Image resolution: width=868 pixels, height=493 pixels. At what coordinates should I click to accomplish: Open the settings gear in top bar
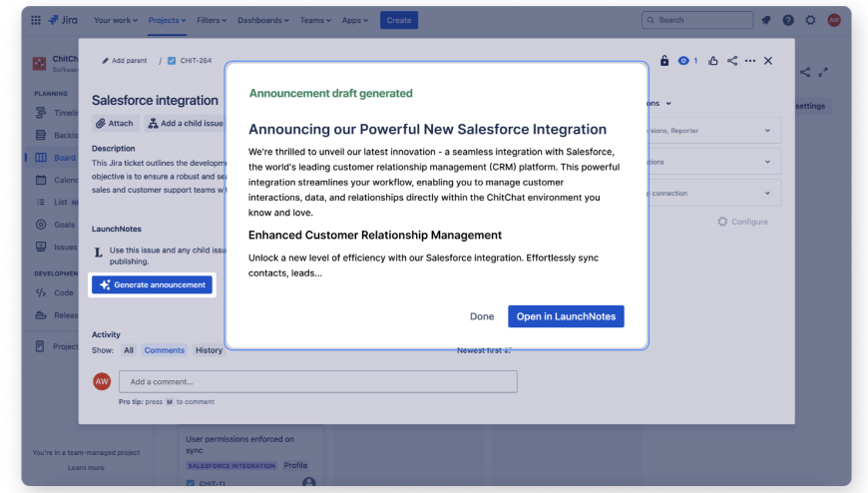[810, 20]
